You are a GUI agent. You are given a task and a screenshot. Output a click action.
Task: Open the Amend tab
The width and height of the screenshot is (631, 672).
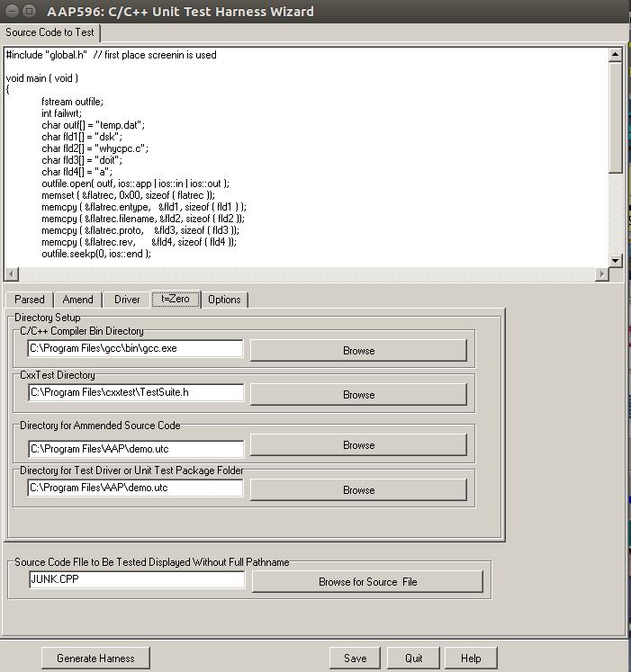[78, 300]
